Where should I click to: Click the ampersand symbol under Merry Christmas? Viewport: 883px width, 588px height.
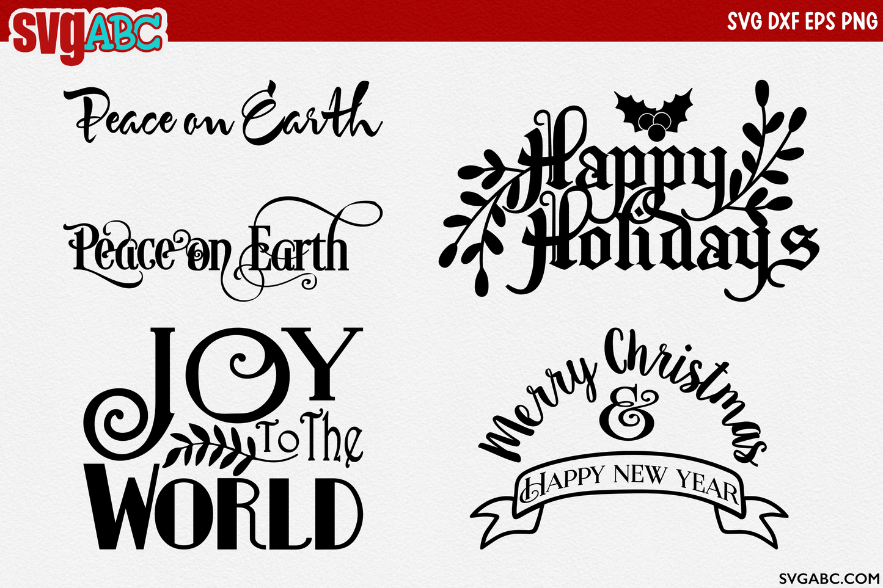(x=628, y=415)
